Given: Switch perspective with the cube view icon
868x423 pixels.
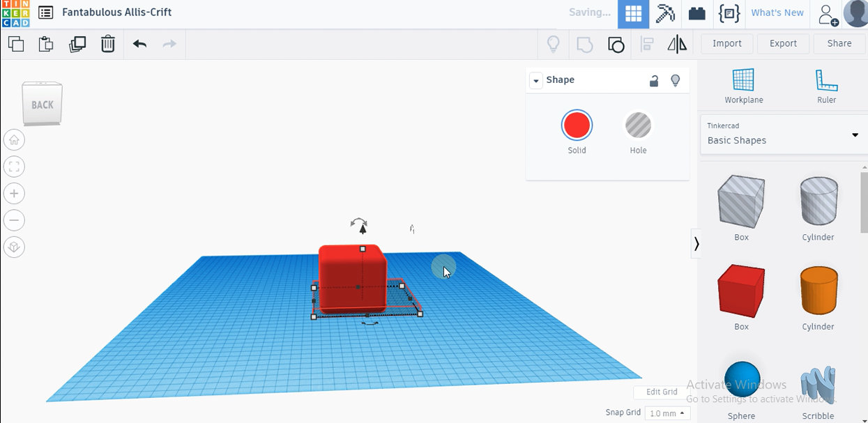Looking at the screenshot, I should (x=14, y=247).
